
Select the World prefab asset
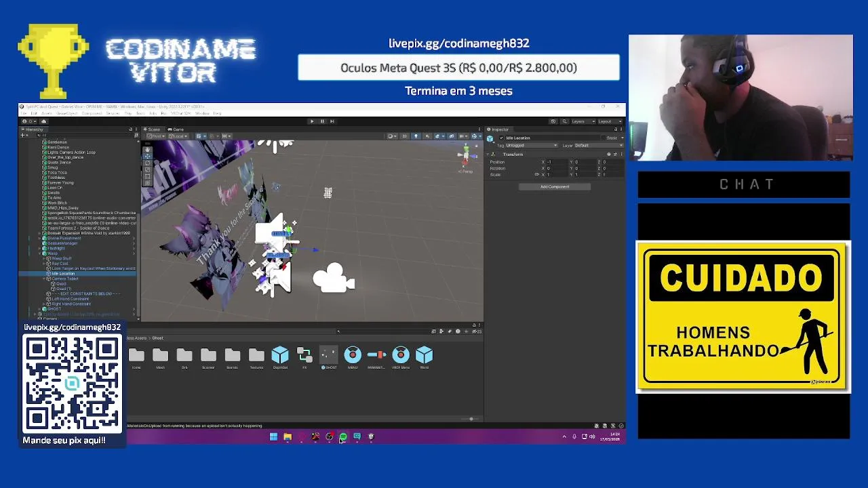(x=424, y=357)
